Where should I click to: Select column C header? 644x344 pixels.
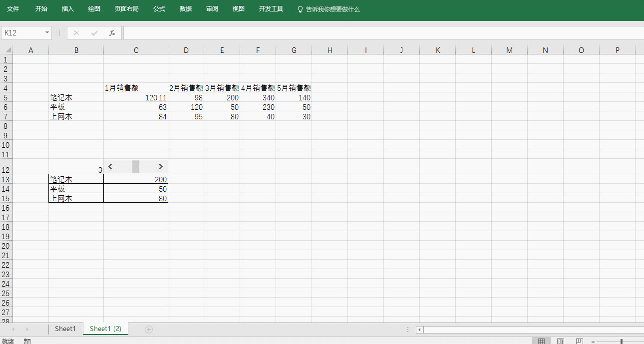pos(136,50)
